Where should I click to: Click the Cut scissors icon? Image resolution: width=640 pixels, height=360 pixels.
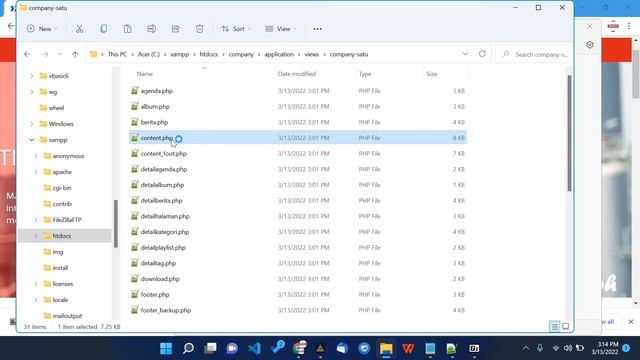80,29
